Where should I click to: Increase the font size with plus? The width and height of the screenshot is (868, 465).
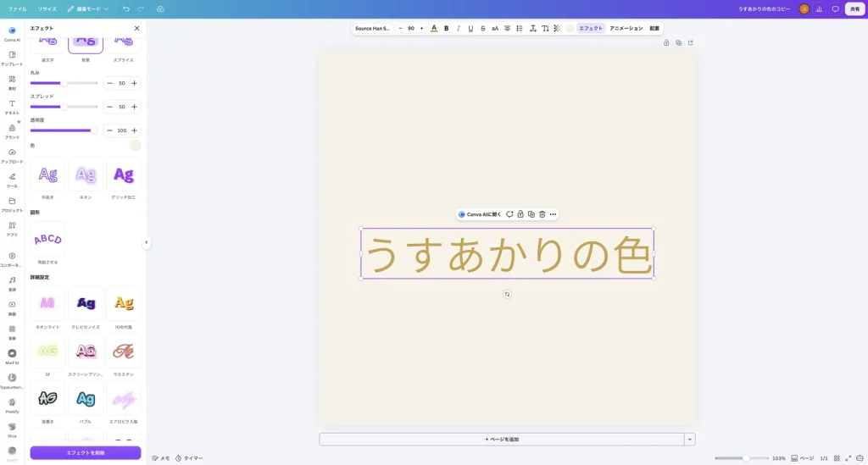coord(421,28)
